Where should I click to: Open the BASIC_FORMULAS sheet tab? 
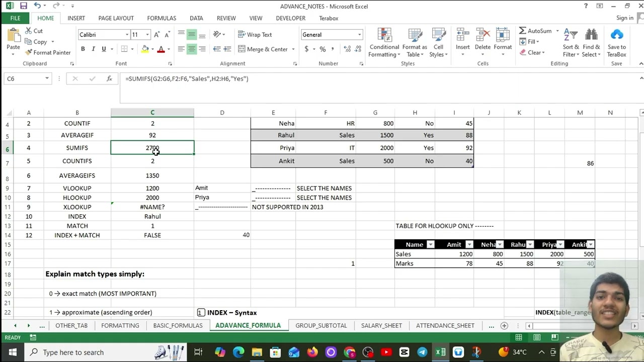pos(178,325)
